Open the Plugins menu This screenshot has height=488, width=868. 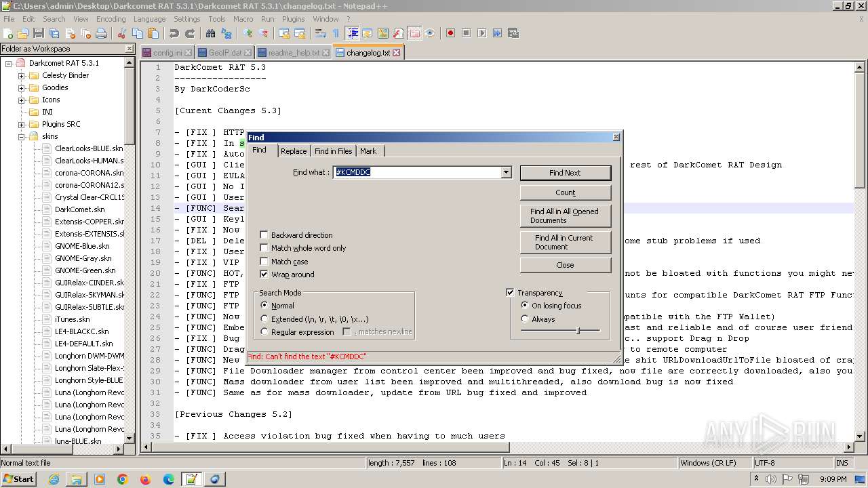point(293,19)
